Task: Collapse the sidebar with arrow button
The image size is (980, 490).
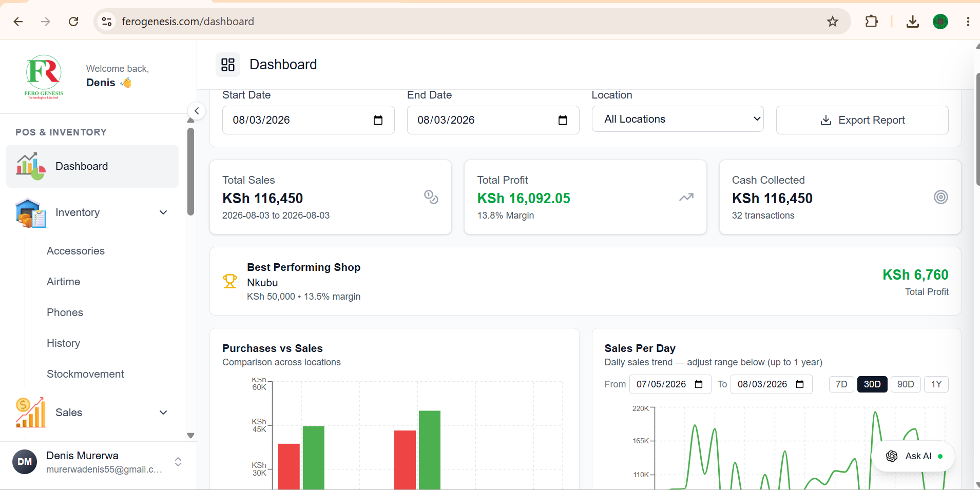Action: [x=197, y=111]
